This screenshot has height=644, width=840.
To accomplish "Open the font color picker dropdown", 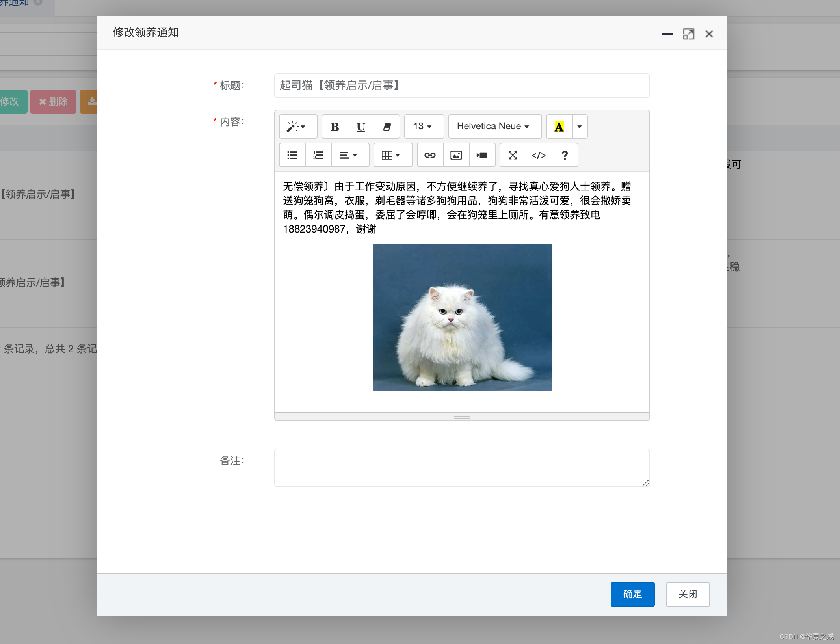I will click(579, 127).
